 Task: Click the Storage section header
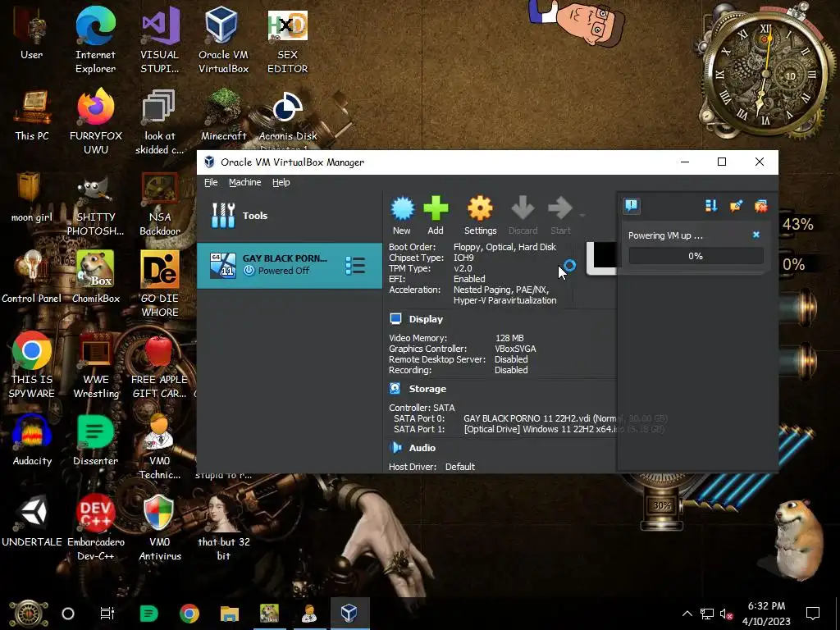427,389
